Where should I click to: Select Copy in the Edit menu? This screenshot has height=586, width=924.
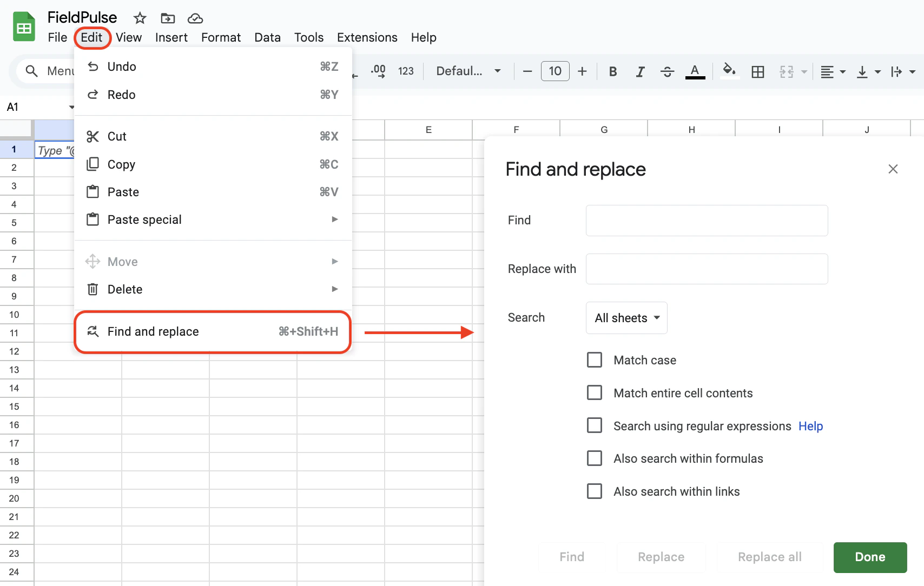(x=213, y=164)
